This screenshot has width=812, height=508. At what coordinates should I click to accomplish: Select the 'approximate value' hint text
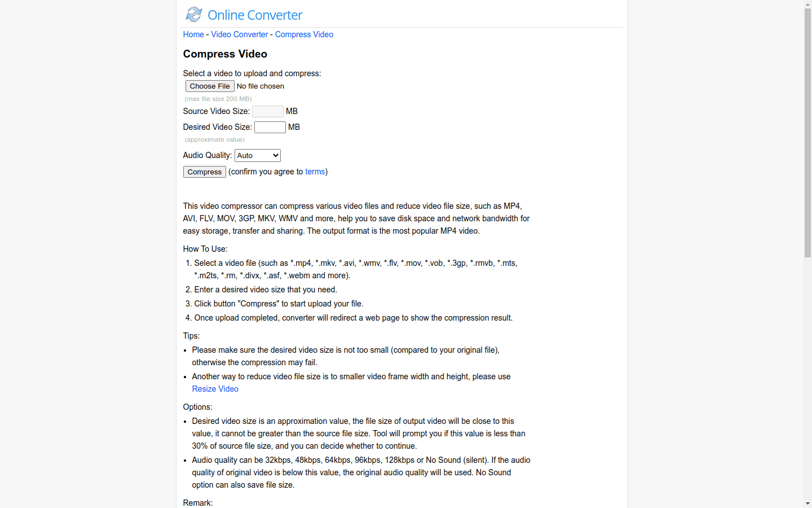pos(215,139)
